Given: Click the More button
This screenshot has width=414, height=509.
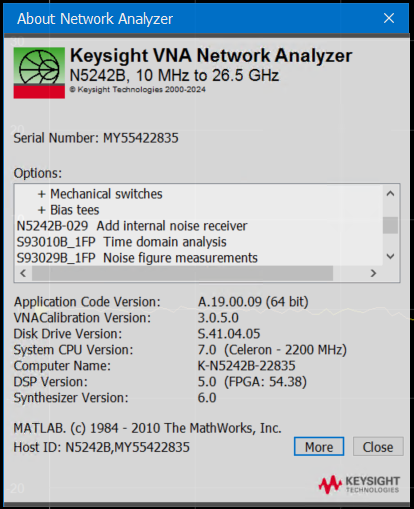Looking at the screenshot, I should 319,446.
